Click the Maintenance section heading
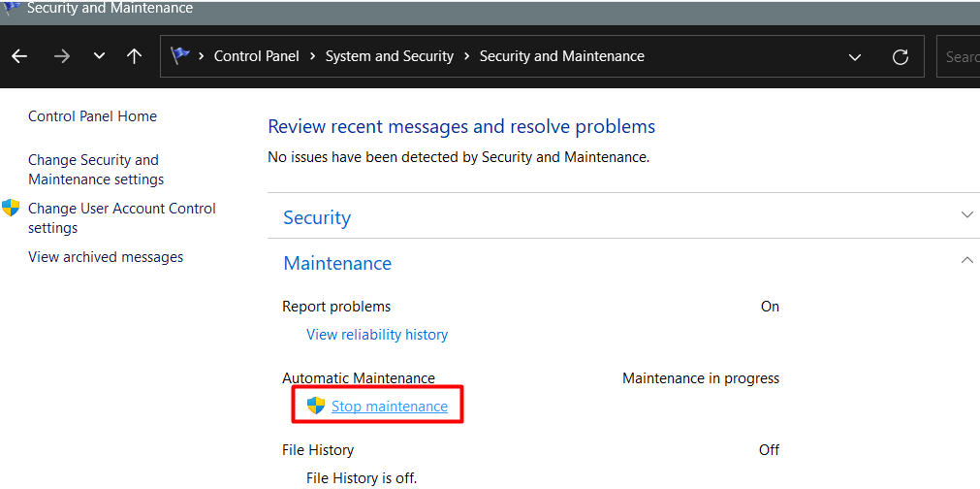Image resolution: width=980 pixels, height=489 pixels. 337,263
